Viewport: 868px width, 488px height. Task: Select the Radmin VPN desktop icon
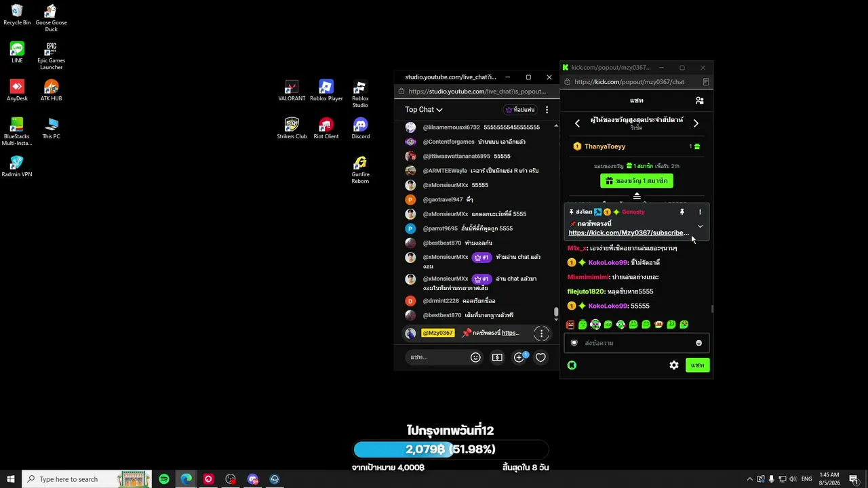pos(17,167)
